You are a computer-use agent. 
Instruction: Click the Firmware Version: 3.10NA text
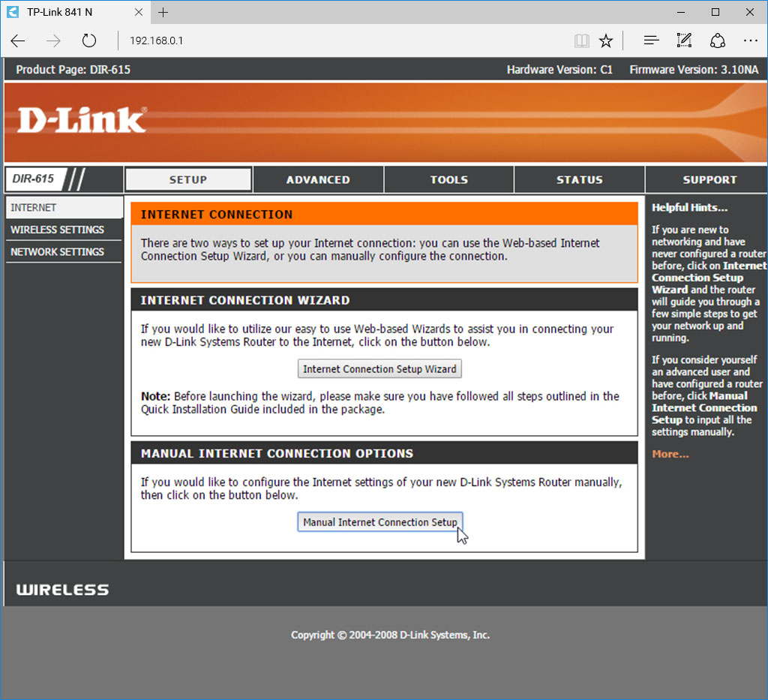pyautogui.click(x=694, y=70)
